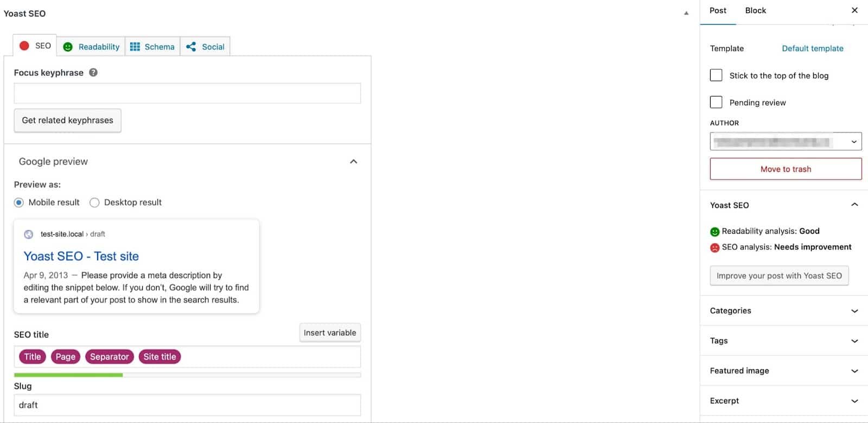Select Desktop result preview option
Image resolution: width=868 pixels, height=423 pixels.
pos(94,203)
